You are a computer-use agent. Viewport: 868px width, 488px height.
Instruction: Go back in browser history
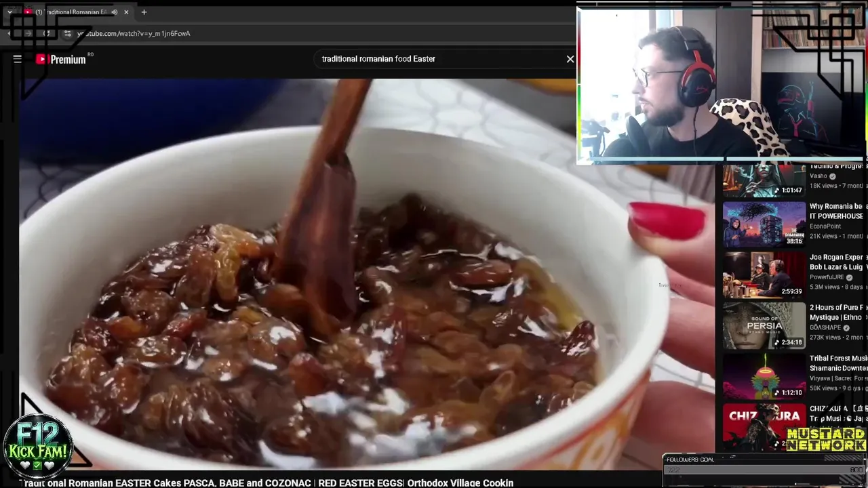click(x=9, y=33)
